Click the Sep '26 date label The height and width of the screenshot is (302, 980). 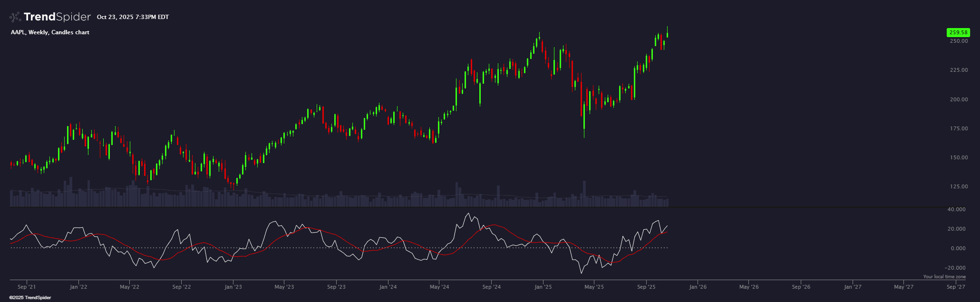click(x=801, y=287)
